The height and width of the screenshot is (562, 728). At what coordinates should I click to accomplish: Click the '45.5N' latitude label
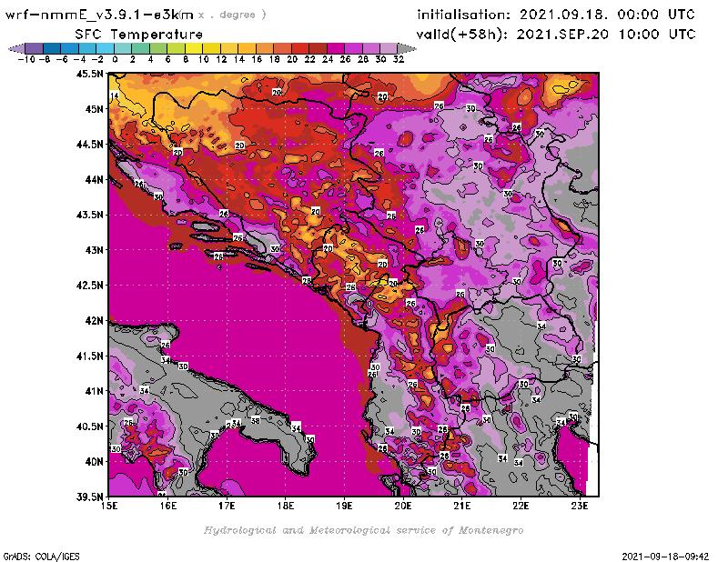(x=89, y=74)
